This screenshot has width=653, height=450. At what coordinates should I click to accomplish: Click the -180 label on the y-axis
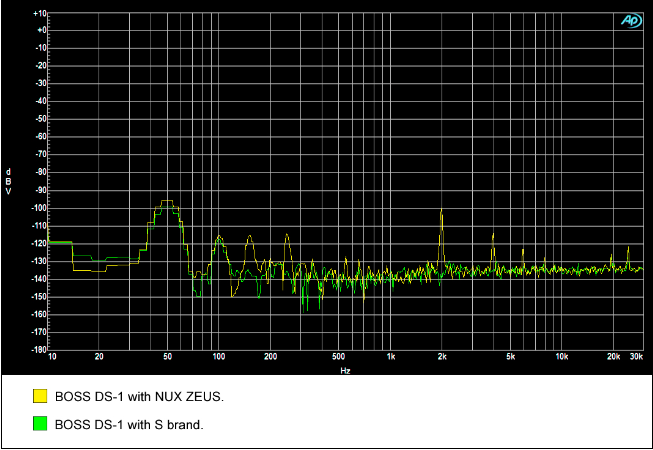coord(38,350)
